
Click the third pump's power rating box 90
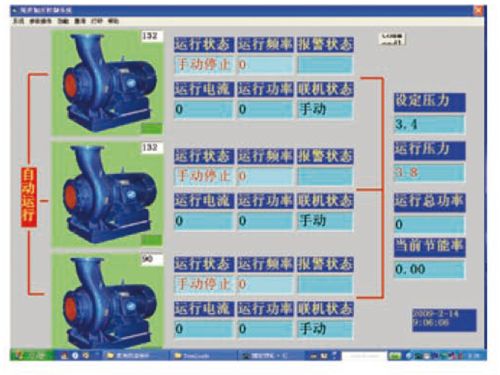[x=152, y=259]
